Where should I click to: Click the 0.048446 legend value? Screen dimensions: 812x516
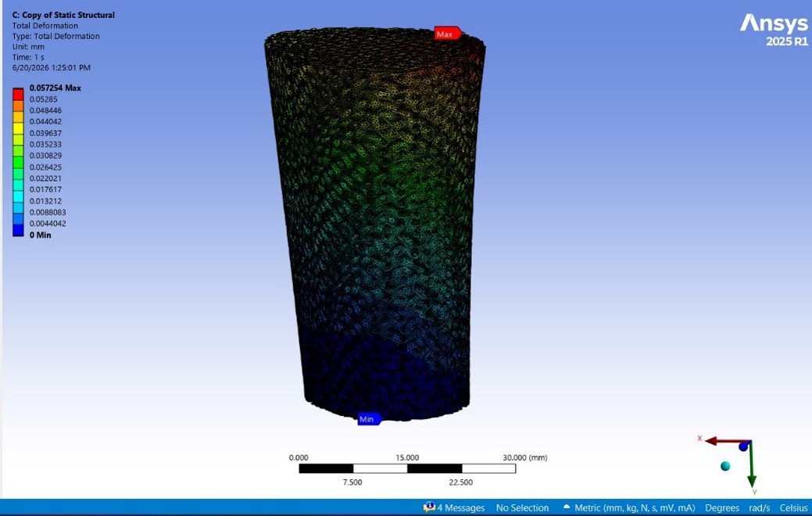coord(45,110)
